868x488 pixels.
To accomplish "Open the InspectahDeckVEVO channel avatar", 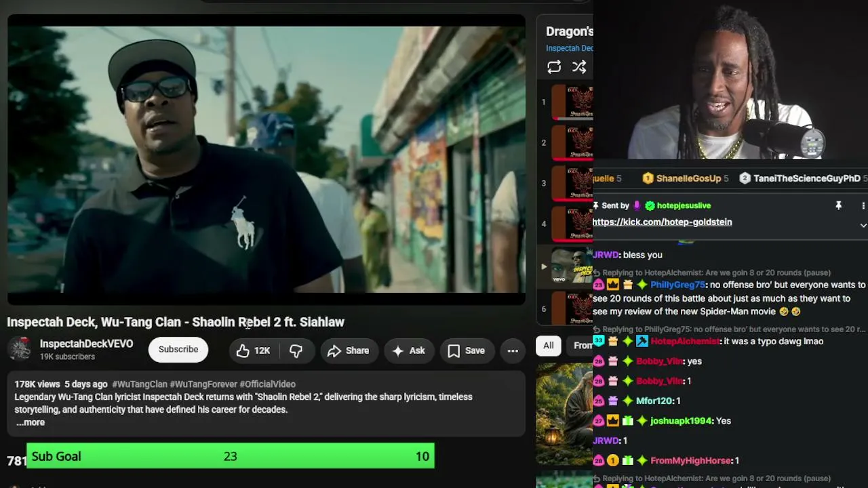I will [20, 350].
